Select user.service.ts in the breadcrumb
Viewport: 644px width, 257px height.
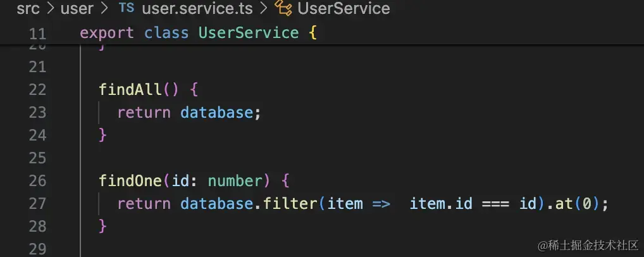click(197, 8)
